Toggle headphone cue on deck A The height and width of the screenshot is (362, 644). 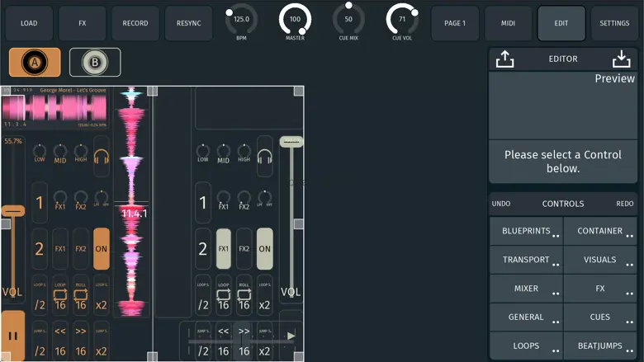(102, 157)
